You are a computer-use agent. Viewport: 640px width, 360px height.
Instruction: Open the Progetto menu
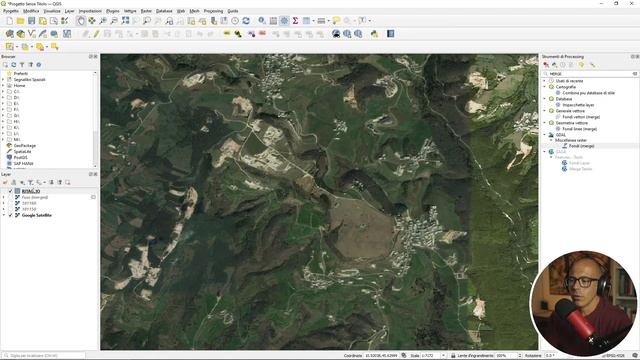[11, 11]
